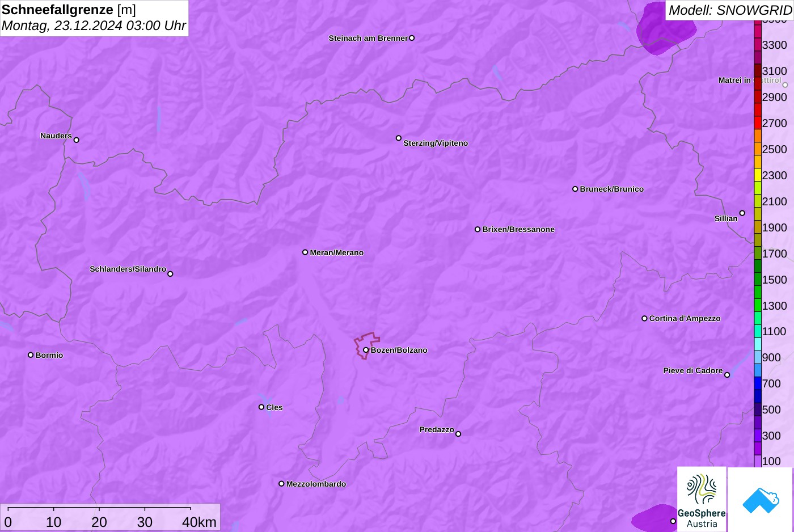Select the Nauders location marker dot
794x532 pixels.
click(x=77, y=140)
